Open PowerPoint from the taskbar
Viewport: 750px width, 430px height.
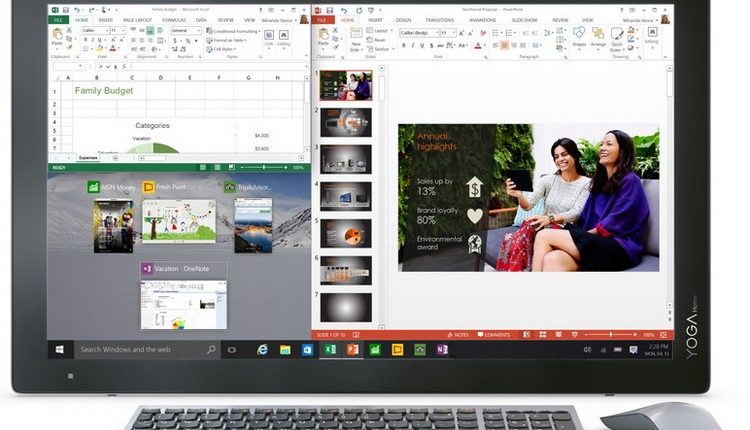pos(352,350)
